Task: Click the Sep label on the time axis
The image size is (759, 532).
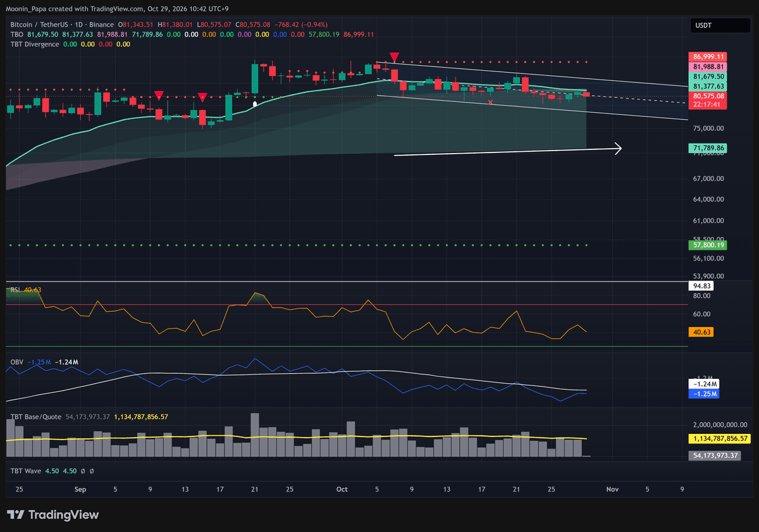Action: tap(80, 489)
